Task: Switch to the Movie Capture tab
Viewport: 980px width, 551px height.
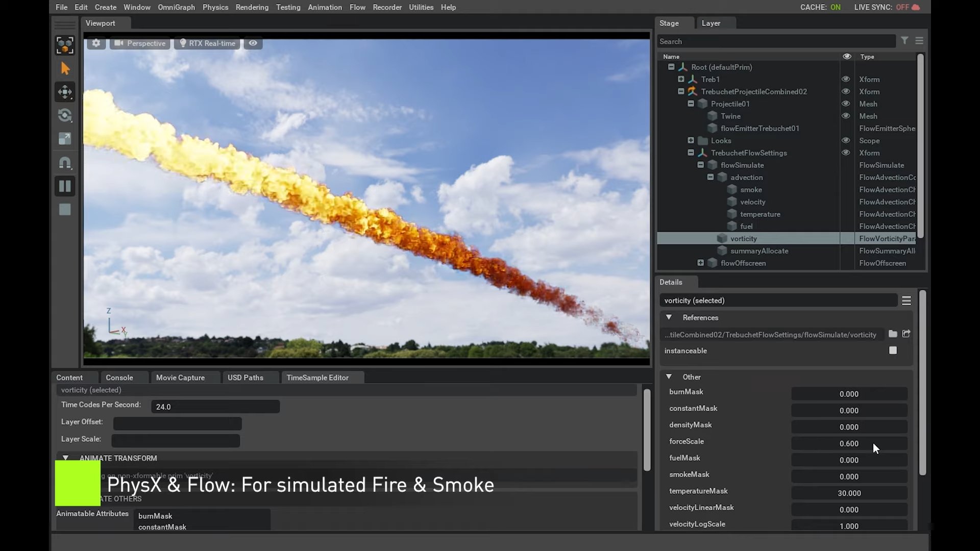Action: coord(180,378)
